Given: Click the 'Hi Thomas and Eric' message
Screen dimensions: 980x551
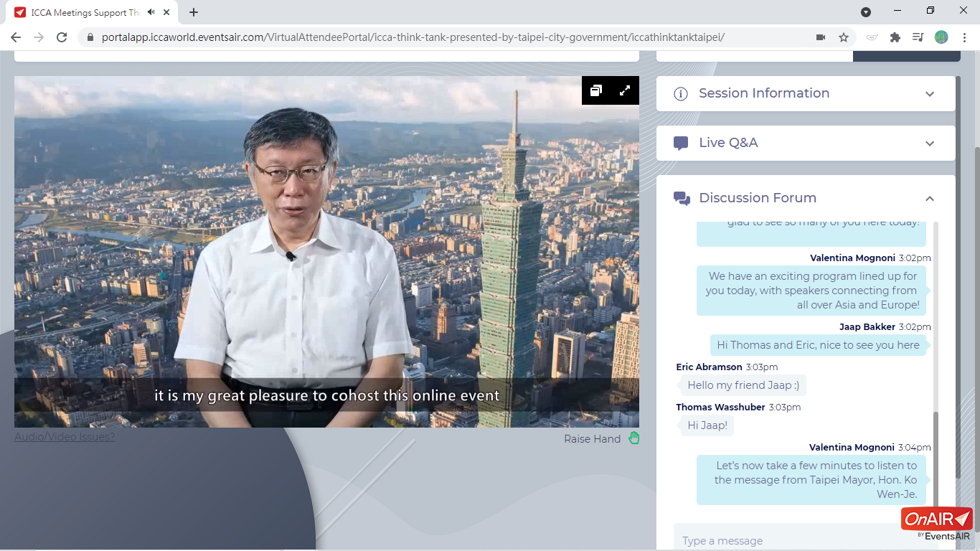Looking at the screenshot, I should [x=818, y=345].
